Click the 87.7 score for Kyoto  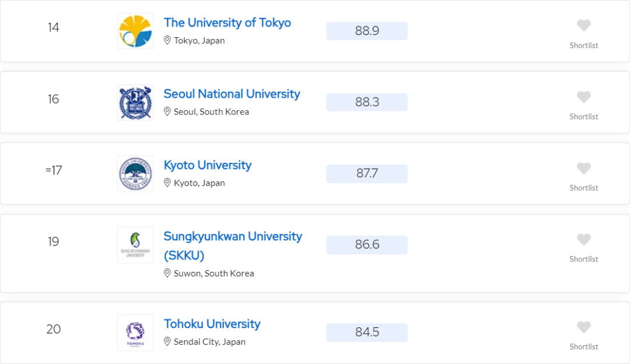click(367, 173)
